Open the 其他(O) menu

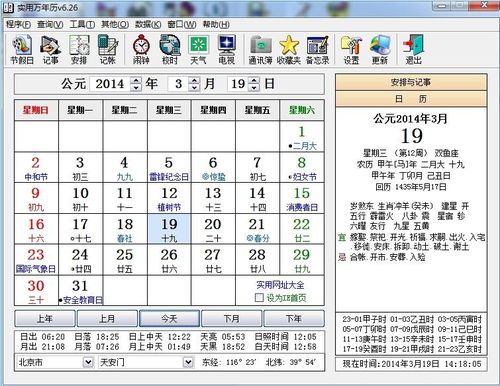click(115, 24)
